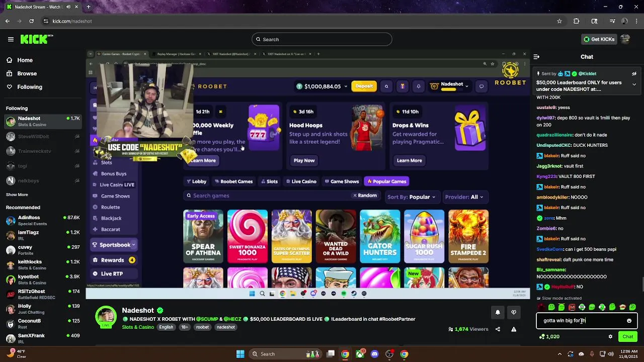Open the Slots & Casino category link
The width and height of the screenshot is (644, 362).
click(138, 327)
